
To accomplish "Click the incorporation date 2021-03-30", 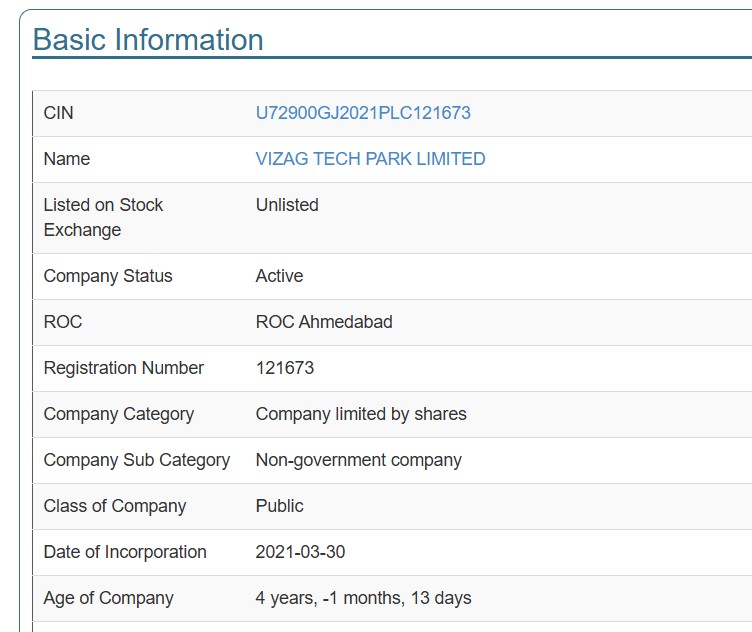I will 300,552.
